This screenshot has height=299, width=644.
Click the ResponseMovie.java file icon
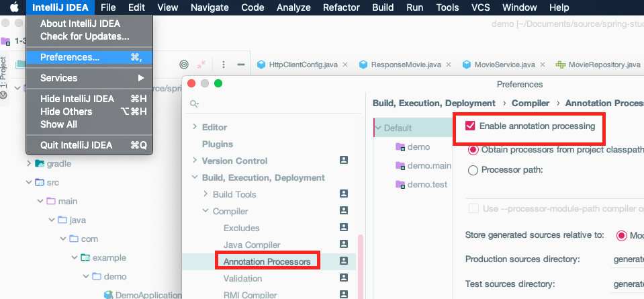[363, 65]
